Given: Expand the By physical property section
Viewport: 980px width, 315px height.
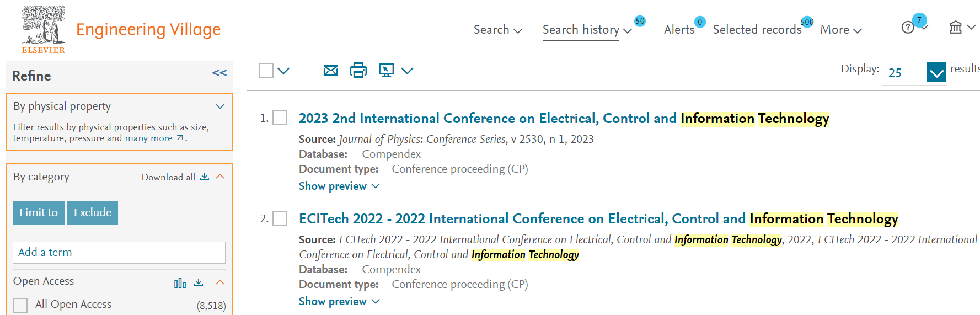Looking at the screenshot, I should 220,106.
